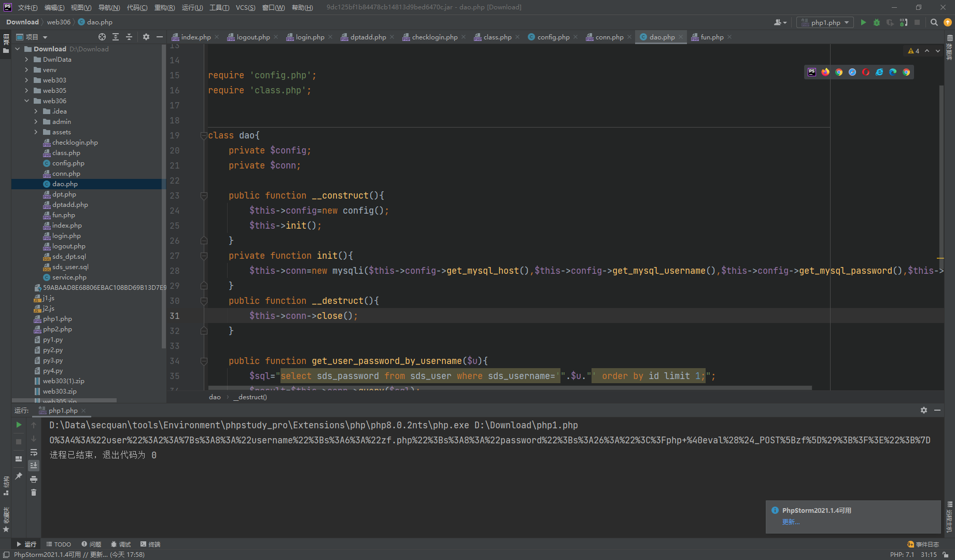Viewport: 955px width, 560px height.
Task: Switch to config.php editor tab
Action: click(553, 37)
